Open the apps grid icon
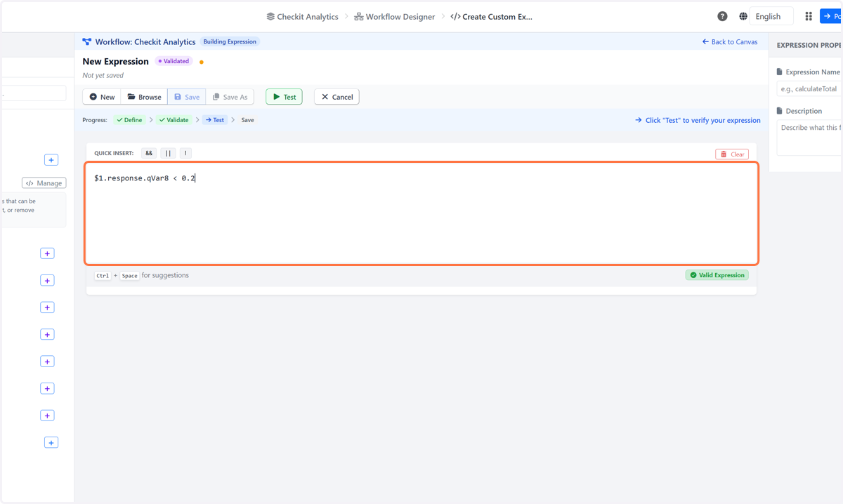 [x=809, y=16]
